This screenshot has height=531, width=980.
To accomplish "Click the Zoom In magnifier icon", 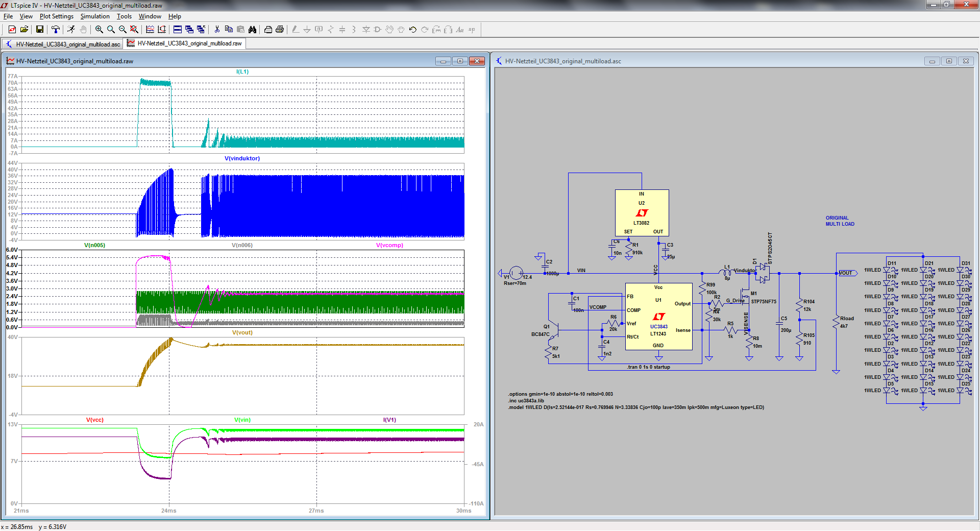I will click(x=99, y=30).
